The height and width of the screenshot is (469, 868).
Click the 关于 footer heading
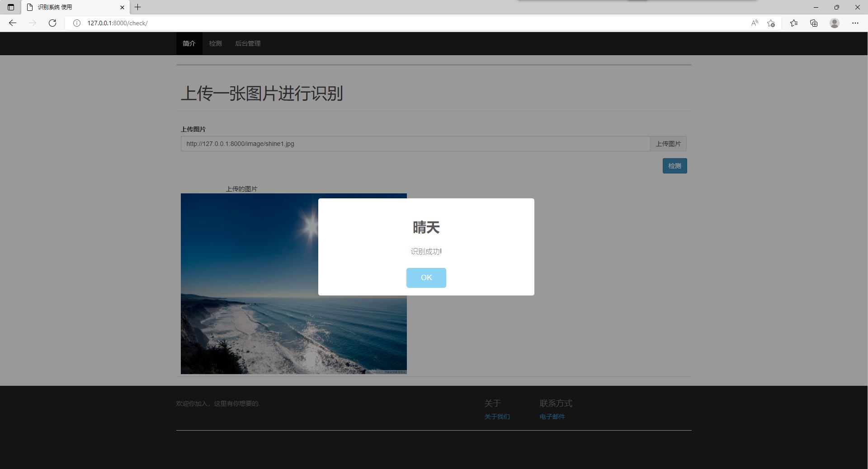click(x=493, y=403)
